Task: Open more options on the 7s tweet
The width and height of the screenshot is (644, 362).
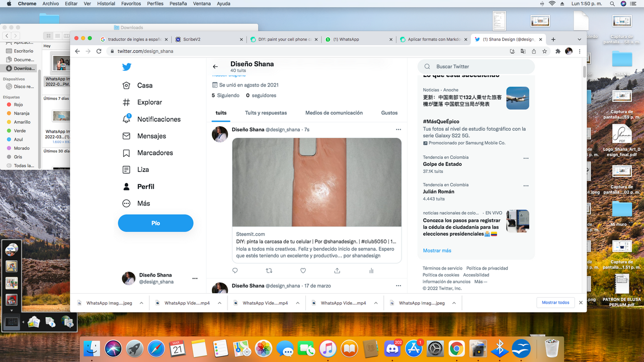Action: (398, 130)
